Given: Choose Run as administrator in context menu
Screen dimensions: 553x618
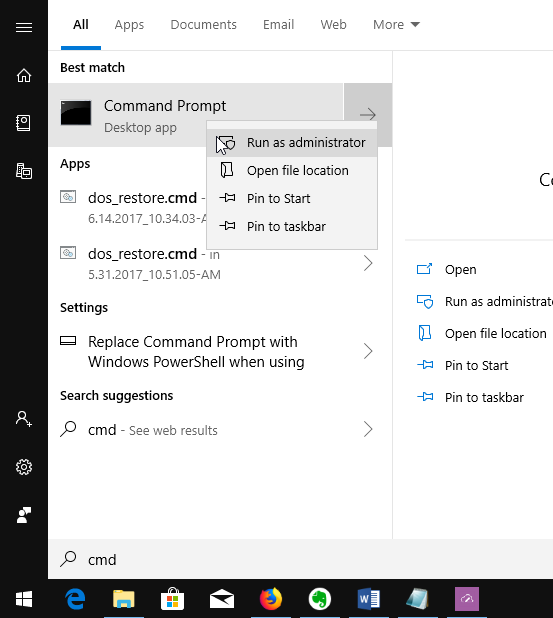Looking at the screenshot, I should point(292,143).
